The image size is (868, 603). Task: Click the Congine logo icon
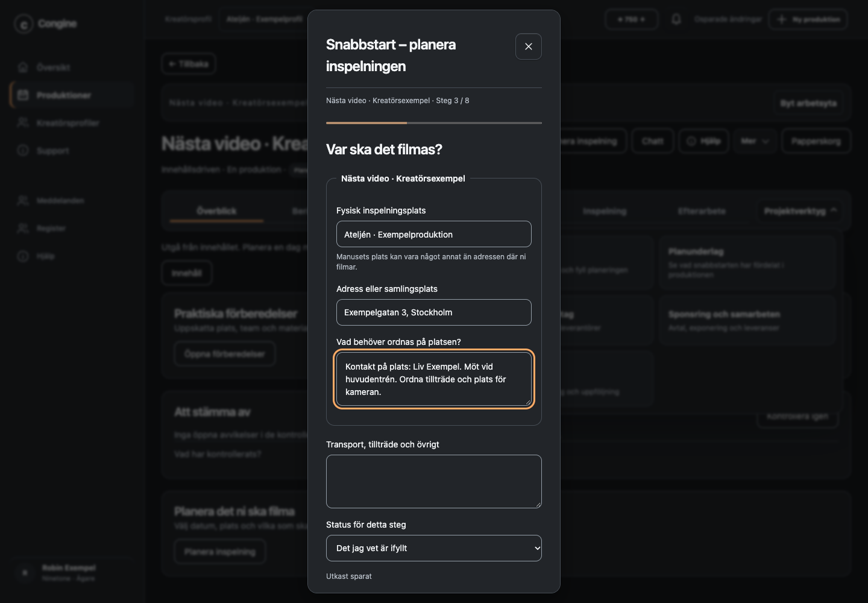(x=24, y=24)
